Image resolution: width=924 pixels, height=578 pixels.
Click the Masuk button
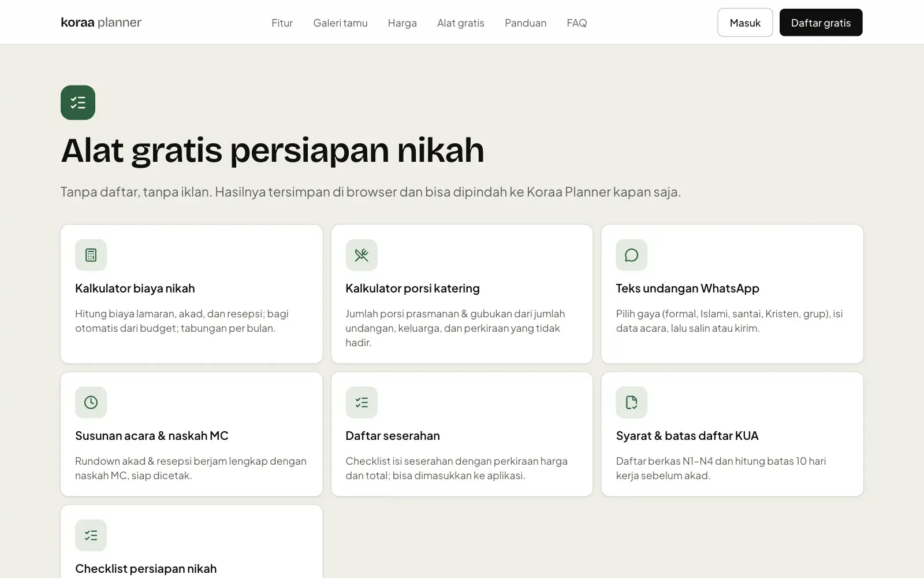coord(745,23)
